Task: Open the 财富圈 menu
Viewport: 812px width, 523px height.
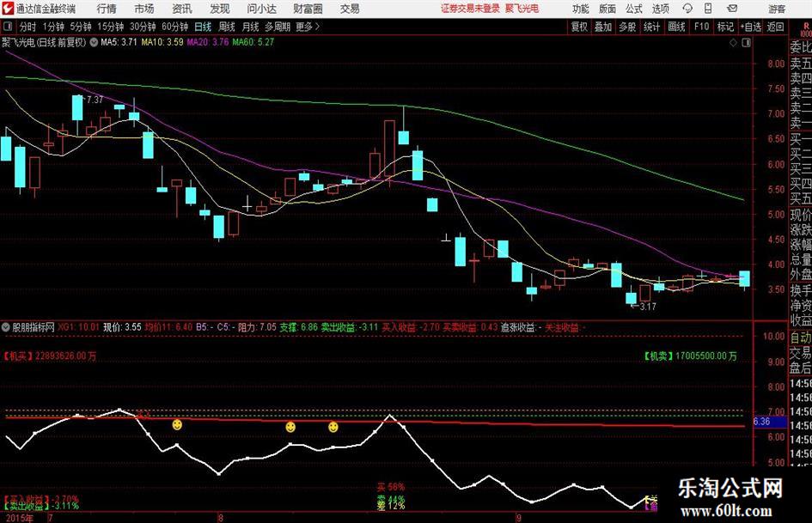Action: [x=308, y=9]
